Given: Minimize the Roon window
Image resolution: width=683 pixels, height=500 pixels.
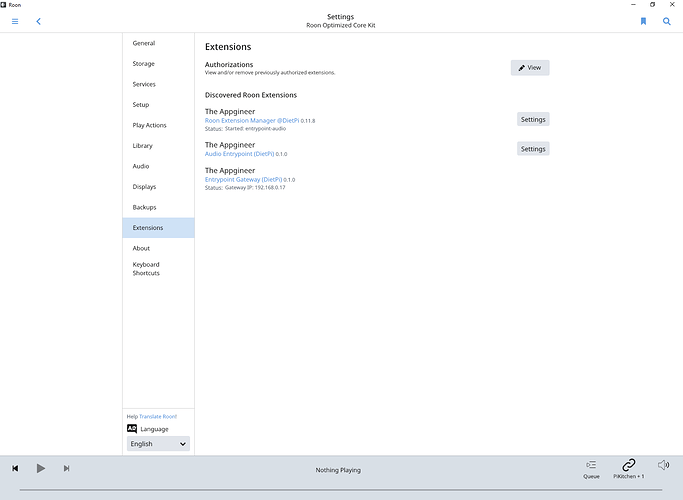Looking at the screenshot, I should (x=633, y=4).
